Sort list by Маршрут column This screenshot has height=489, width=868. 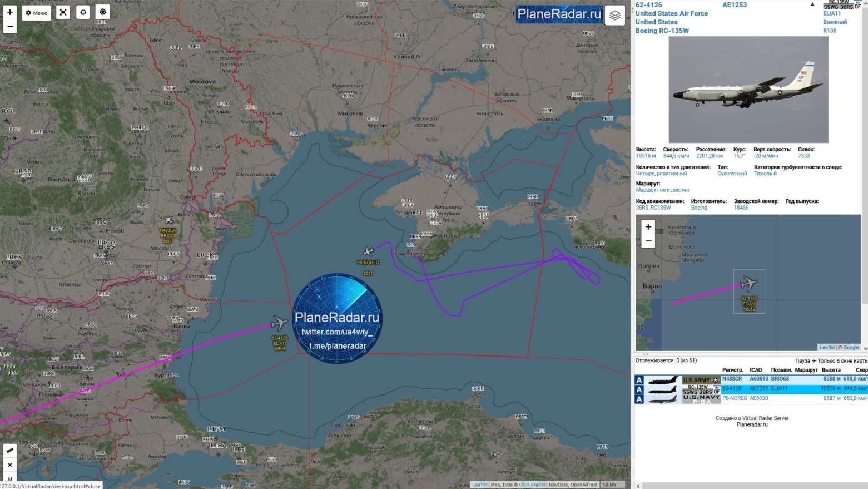pyautogui.click(x=806, y=370)
